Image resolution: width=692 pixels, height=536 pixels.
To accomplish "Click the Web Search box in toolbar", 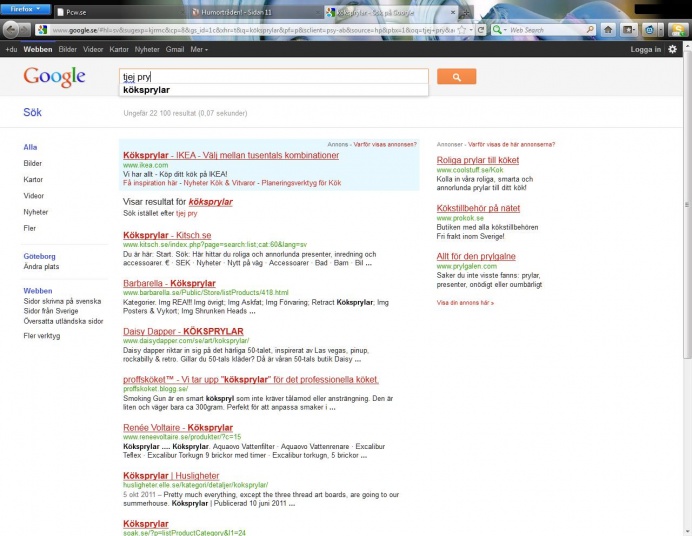I will click(546, 30).
